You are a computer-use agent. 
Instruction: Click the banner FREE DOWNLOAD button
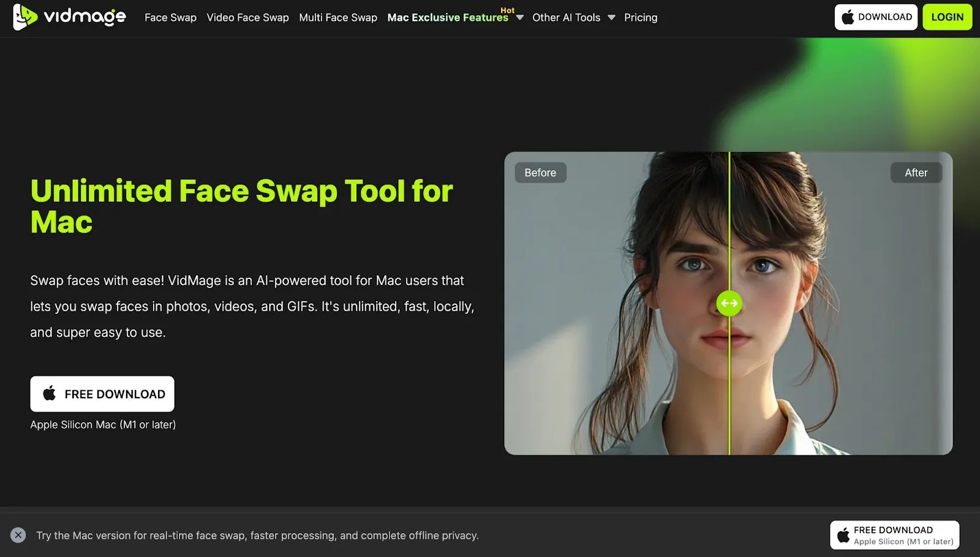point(895,535)
